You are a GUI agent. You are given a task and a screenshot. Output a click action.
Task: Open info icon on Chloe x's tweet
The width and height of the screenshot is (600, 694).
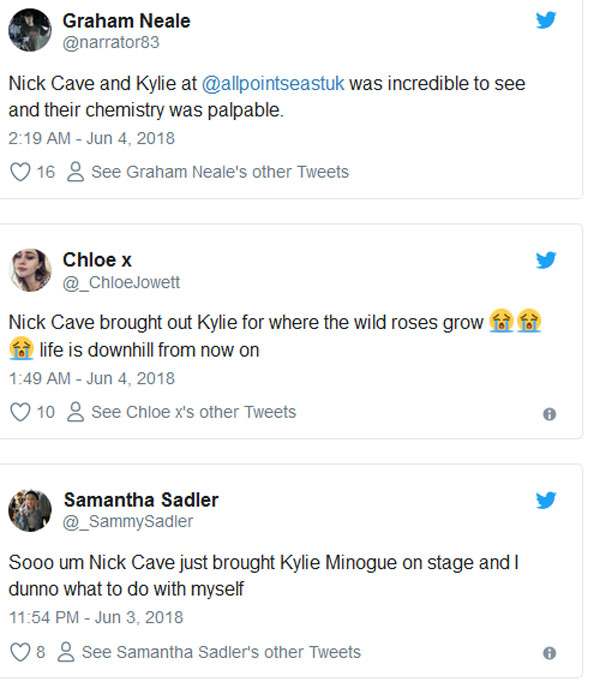[549, 414]
